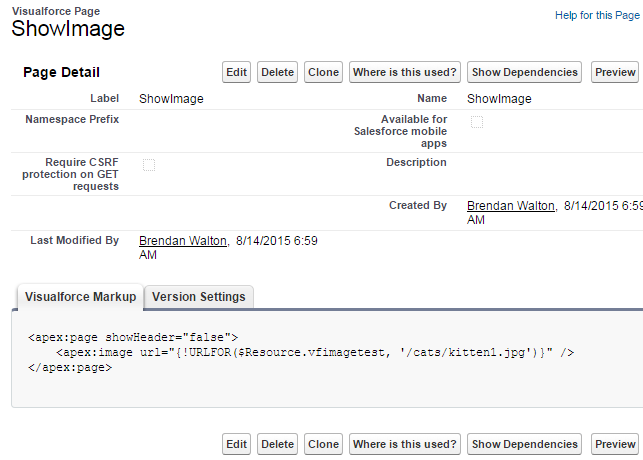
Task: Click header "Where is this used?" button
Action: [405, 72]
